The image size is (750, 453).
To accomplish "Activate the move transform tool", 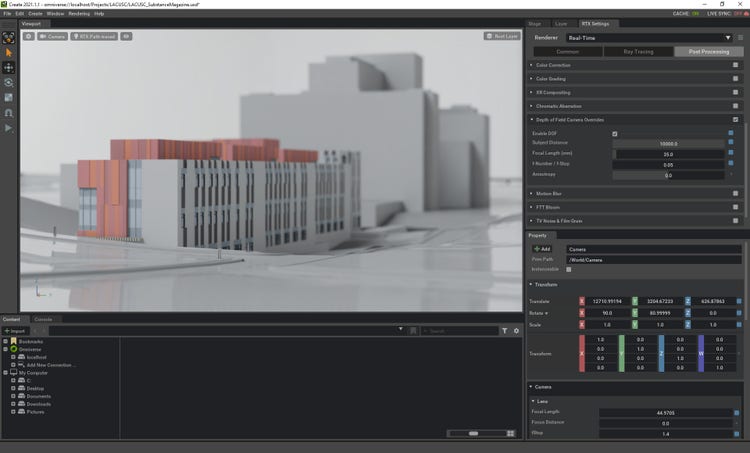I will click(9, 67).
